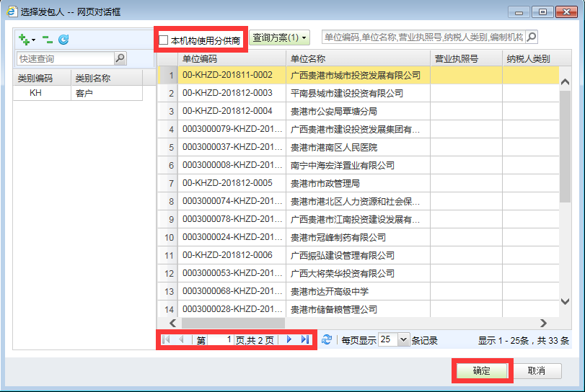Viewport: 585px width, 392px height.
Task: Click the search box for 单位编码,单位名称
Action: (x=423, y=37)
